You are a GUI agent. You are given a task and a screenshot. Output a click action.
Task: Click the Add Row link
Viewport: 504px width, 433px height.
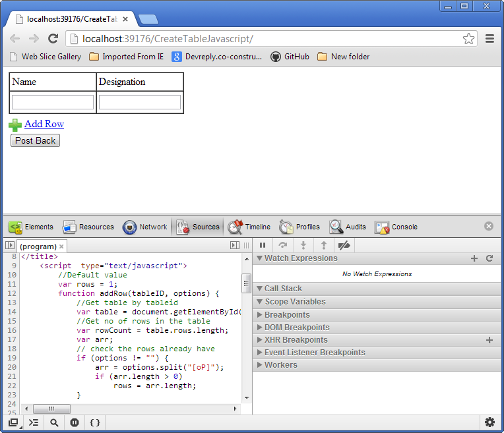tap(44, 124)
